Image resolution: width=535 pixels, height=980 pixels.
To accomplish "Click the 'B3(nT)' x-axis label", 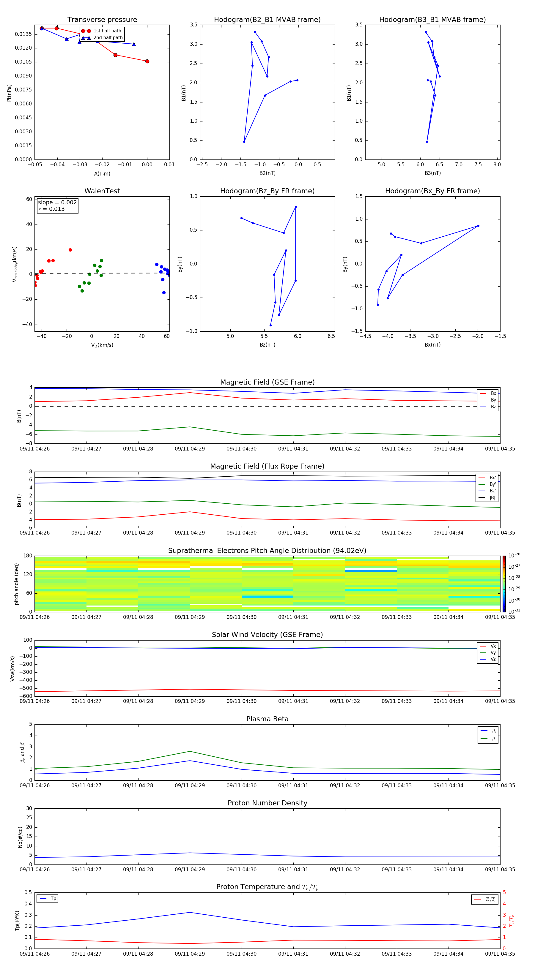I will click(x=432, y=173).
